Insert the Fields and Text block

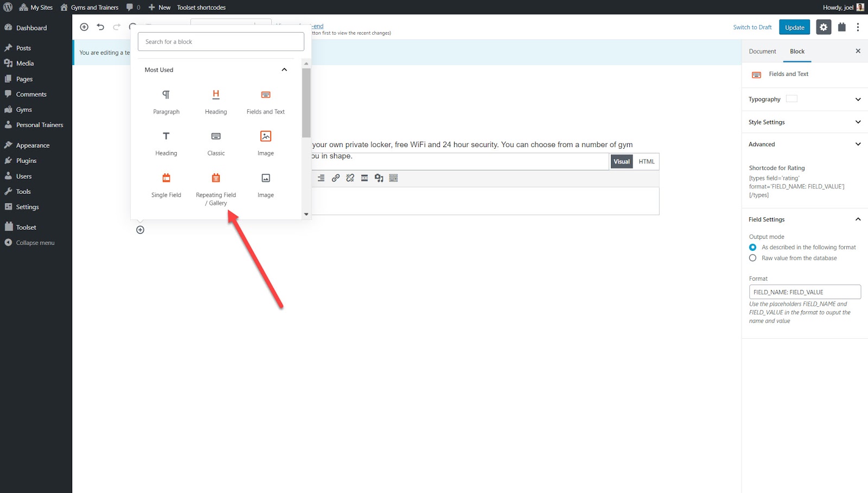(x=265, y=95)
